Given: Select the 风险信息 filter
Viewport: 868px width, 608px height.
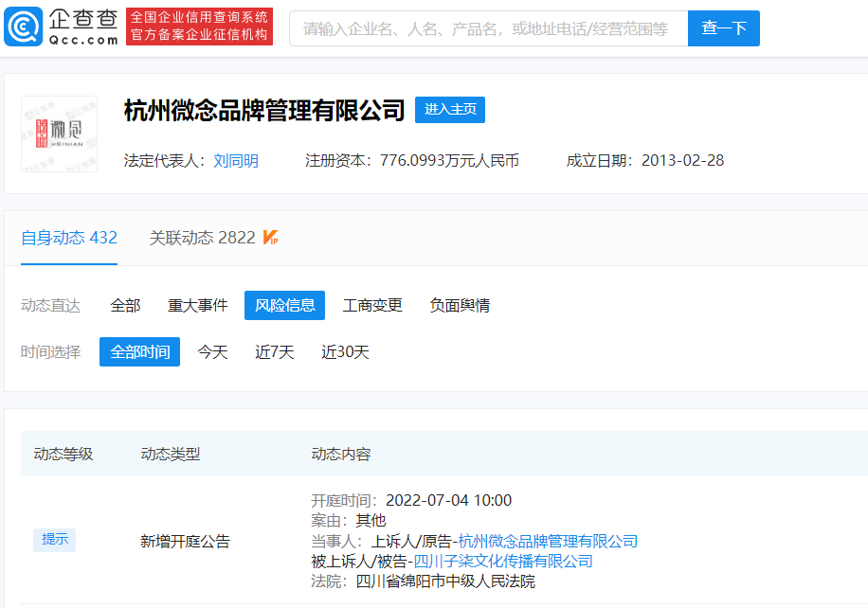Looking at the screenshot, I should [284, 305].
